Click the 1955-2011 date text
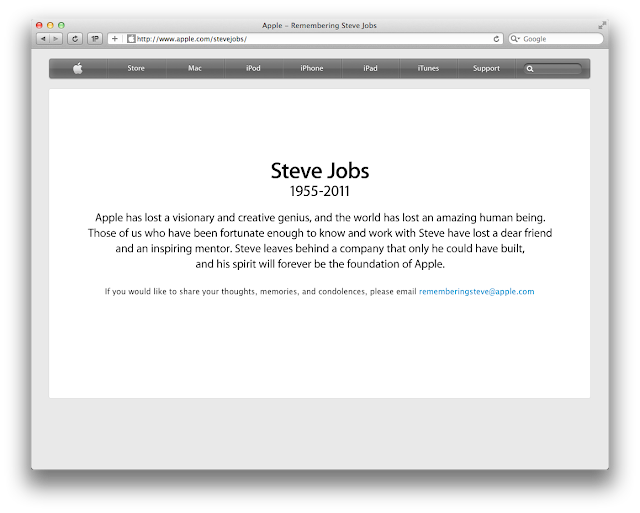Screen dimensions: 640x513 320,191
